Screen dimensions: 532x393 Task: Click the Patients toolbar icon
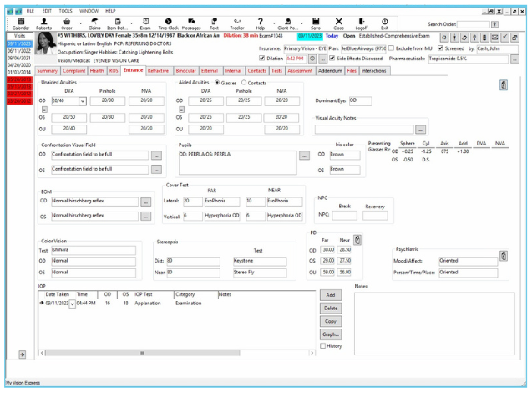point(43,23)
